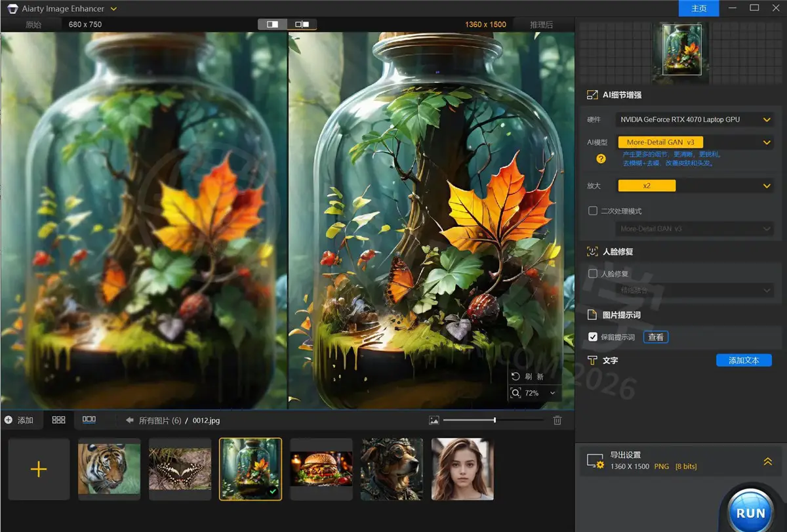The image size is (787, 532).
Task: Select the burger thumbnail
Action: tap(321, 469)
